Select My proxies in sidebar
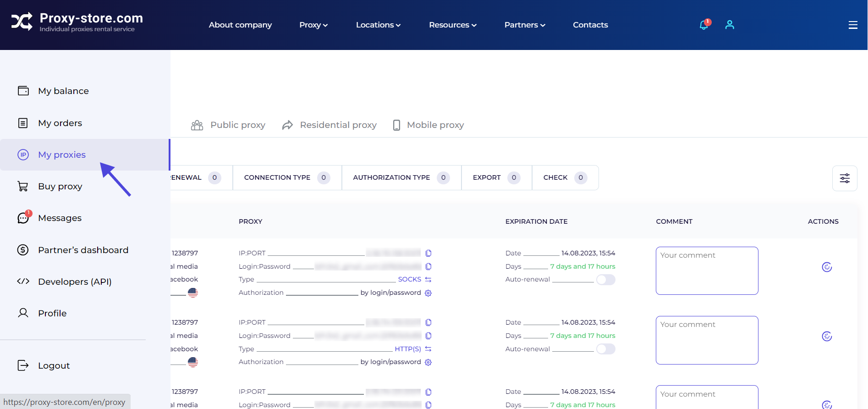 85,155
